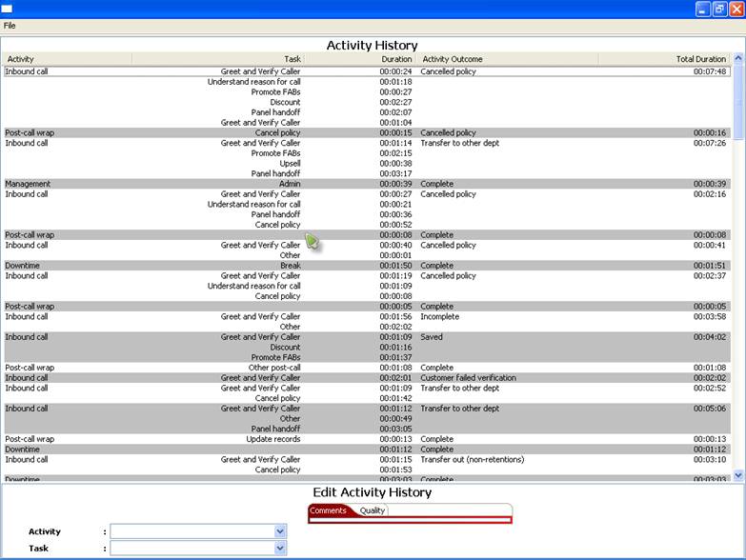746x560 pixels.
Task: Switch to the Quality tab
Action: click(x=373, y=510)
